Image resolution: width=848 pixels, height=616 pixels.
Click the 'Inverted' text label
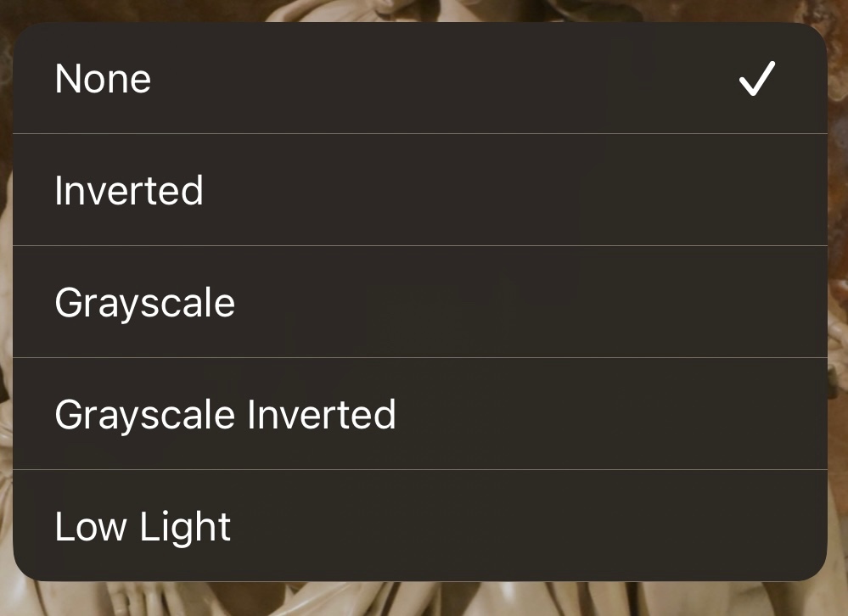click(x=129, y=190)
